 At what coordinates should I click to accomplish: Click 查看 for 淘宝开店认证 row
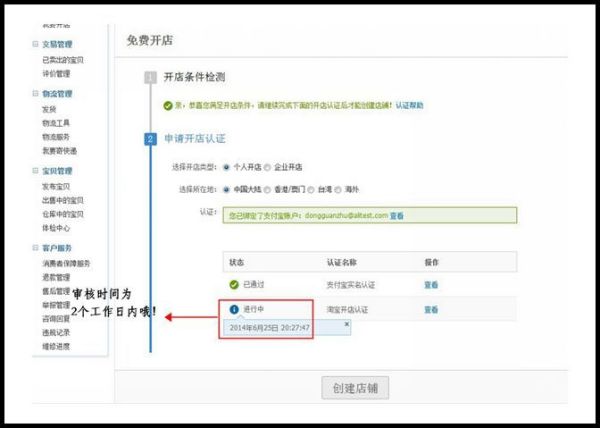[430, 310]
